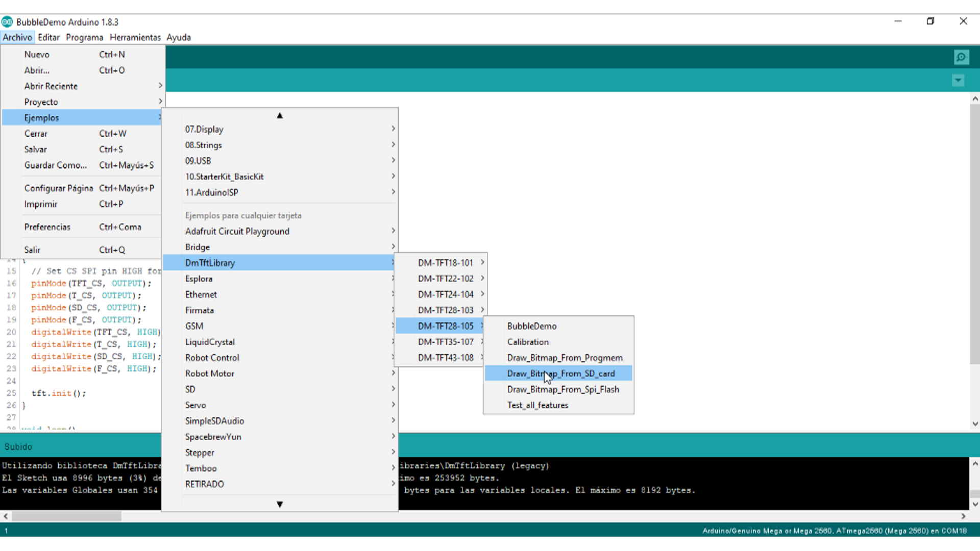The image size is (980, 551).
Task: Open the Serial Monitor magnifier icon
Action: (961, 57)
